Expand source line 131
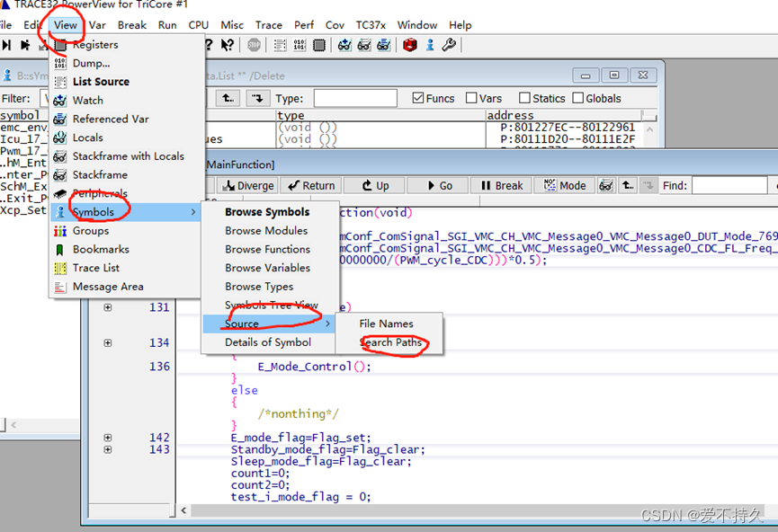 pos(108,307)
